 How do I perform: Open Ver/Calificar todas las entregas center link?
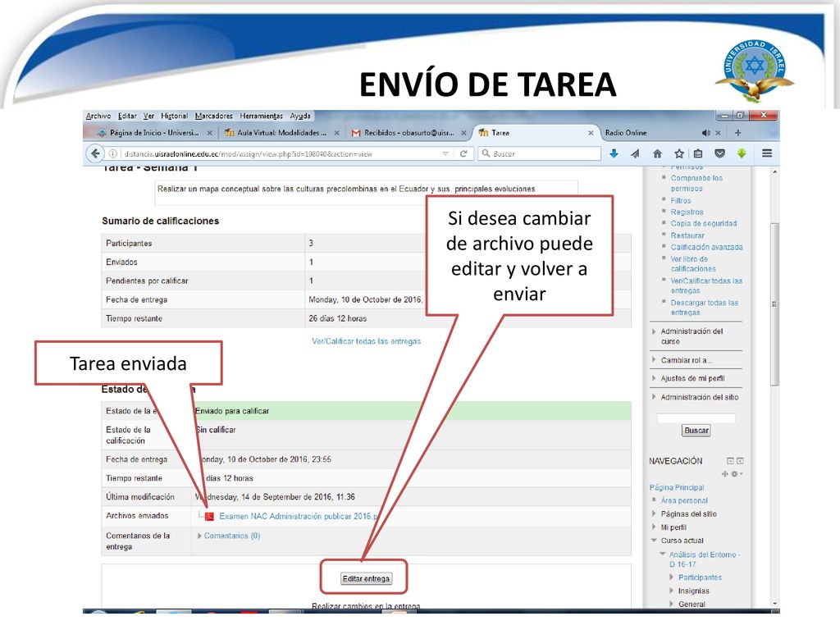(x=367, y=341)
